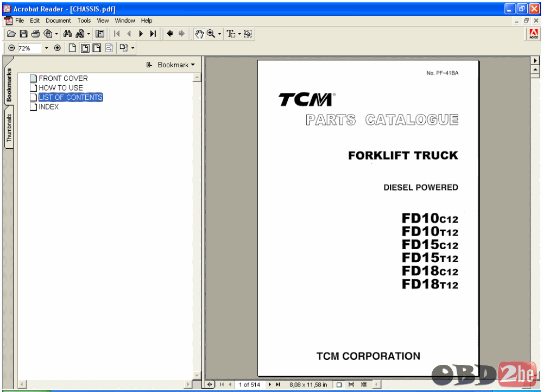Click the bookmarks panel scroll down arrow
Screen dimensions: 543x392
coord(197,375)
